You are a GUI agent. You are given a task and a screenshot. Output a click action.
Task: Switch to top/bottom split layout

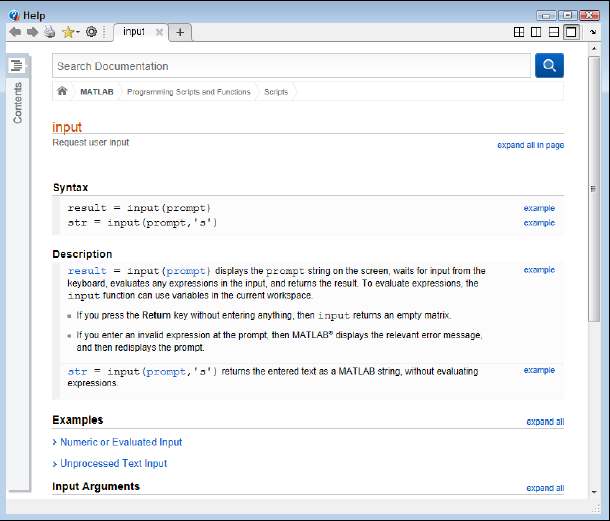(x=554, y=32)
